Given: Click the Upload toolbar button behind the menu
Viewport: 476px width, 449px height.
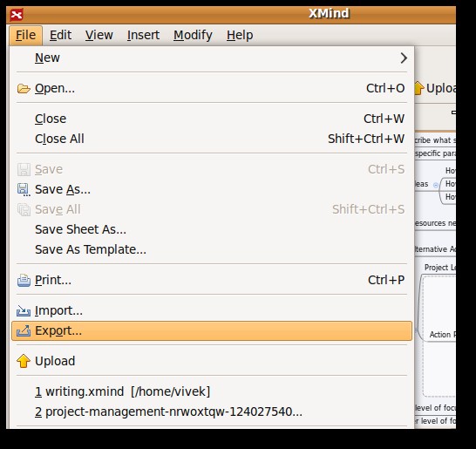Looking at the screenshot, I should pyautogui.click(x=435, y=88).
